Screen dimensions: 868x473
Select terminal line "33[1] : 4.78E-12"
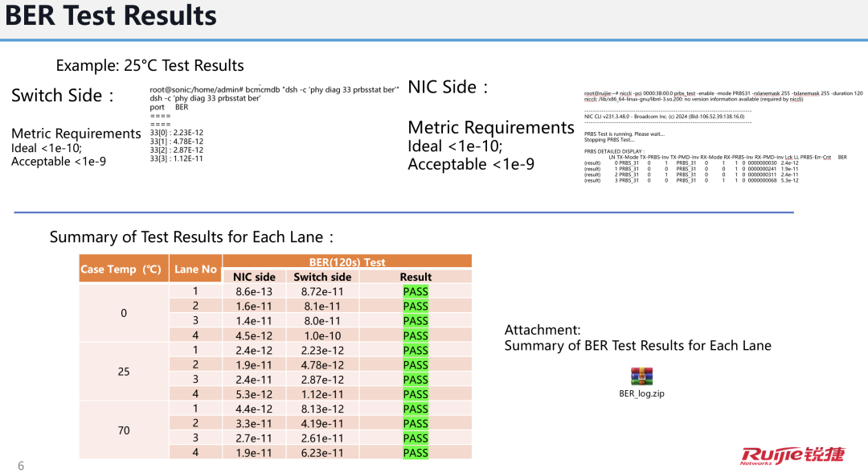pyautogui.click(x=177, y=142)
